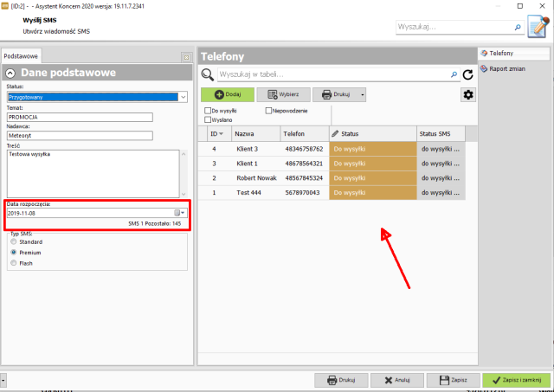
Task: Click Do wysyłki status of Test 444
Action: [x=373, y=192]
